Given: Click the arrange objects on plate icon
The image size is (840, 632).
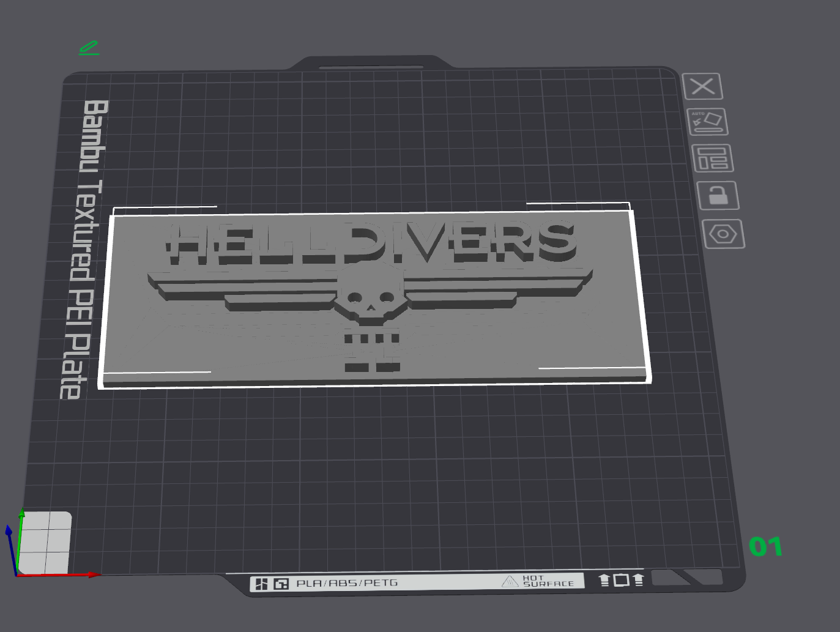Looking at the screenshot, I should tap(713, 158).
